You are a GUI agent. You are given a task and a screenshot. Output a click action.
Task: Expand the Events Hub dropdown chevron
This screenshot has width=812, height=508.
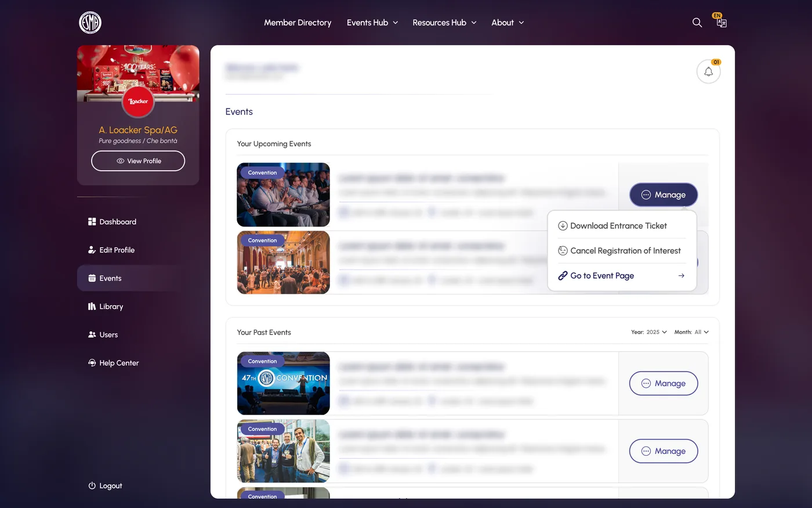coord(396,23)
